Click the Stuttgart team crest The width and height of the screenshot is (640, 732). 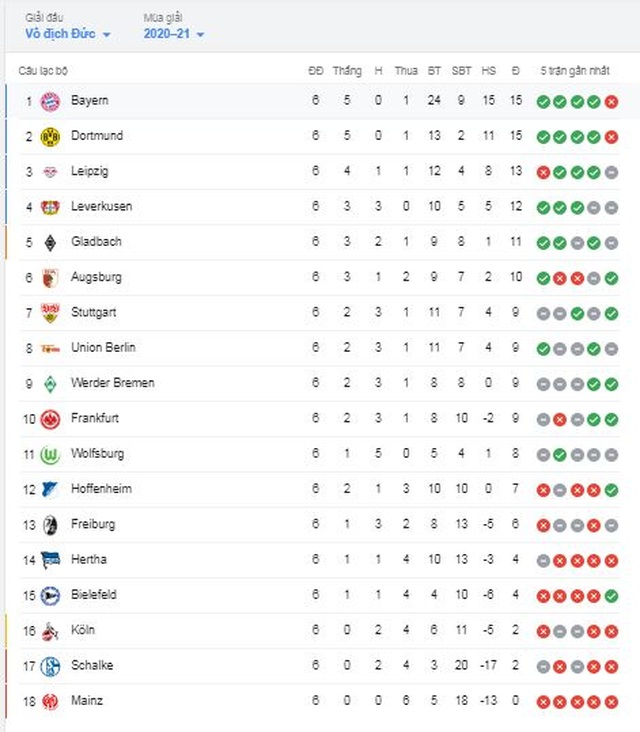(x=50, y=313)
